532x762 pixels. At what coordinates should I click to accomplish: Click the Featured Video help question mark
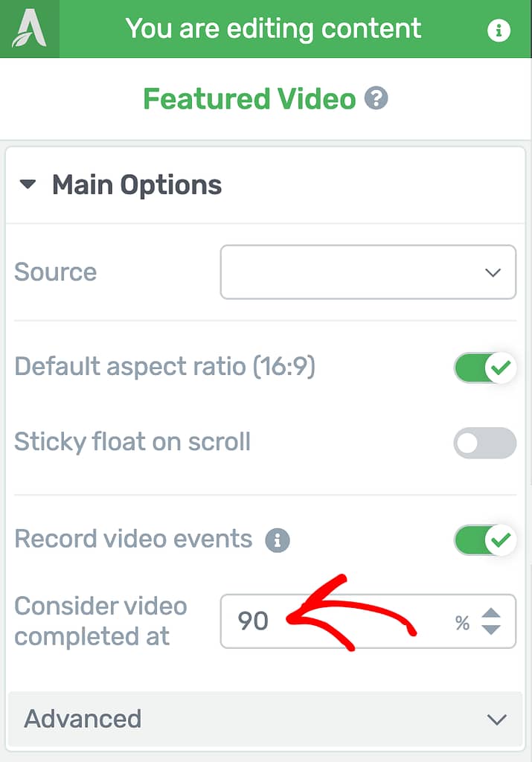click(x=376, y=99)
